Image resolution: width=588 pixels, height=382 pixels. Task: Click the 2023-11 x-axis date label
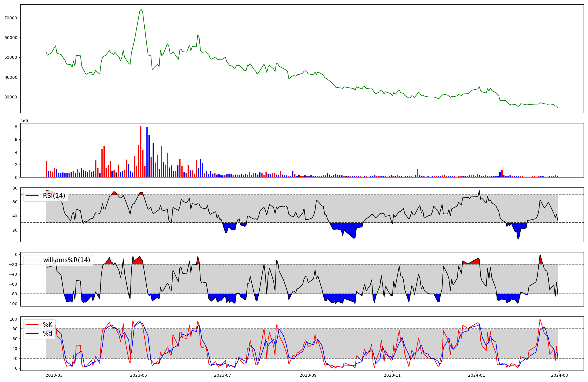[392, 375]
